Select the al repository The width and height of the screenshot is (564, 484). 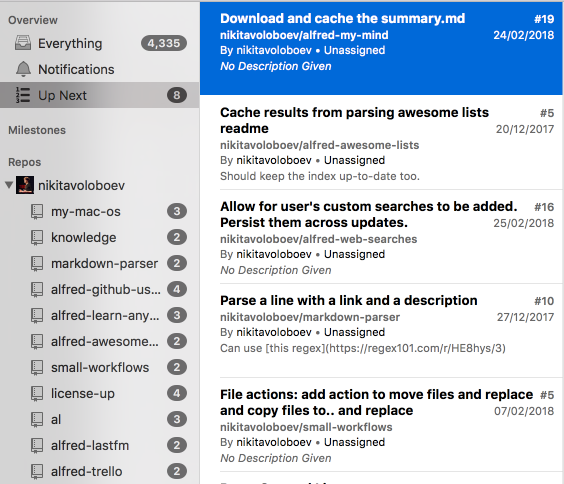(x=100, y=419)
